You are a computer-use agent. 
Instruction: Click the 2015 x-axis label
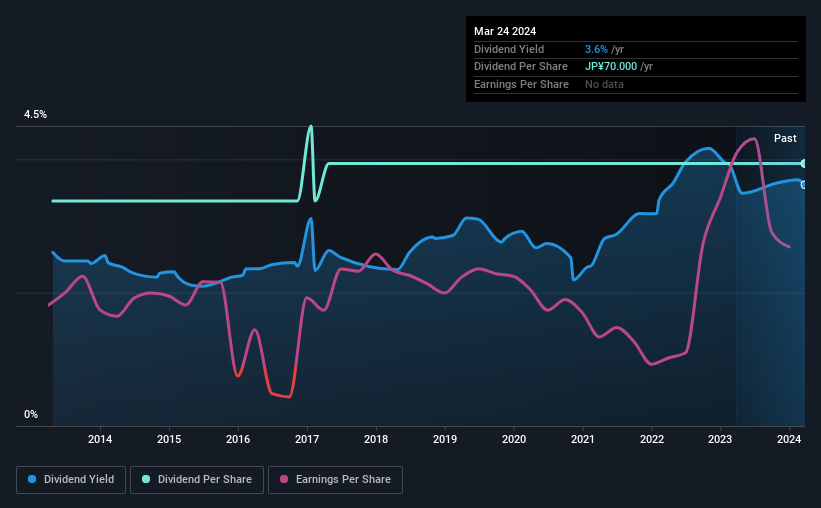(169, 439)
